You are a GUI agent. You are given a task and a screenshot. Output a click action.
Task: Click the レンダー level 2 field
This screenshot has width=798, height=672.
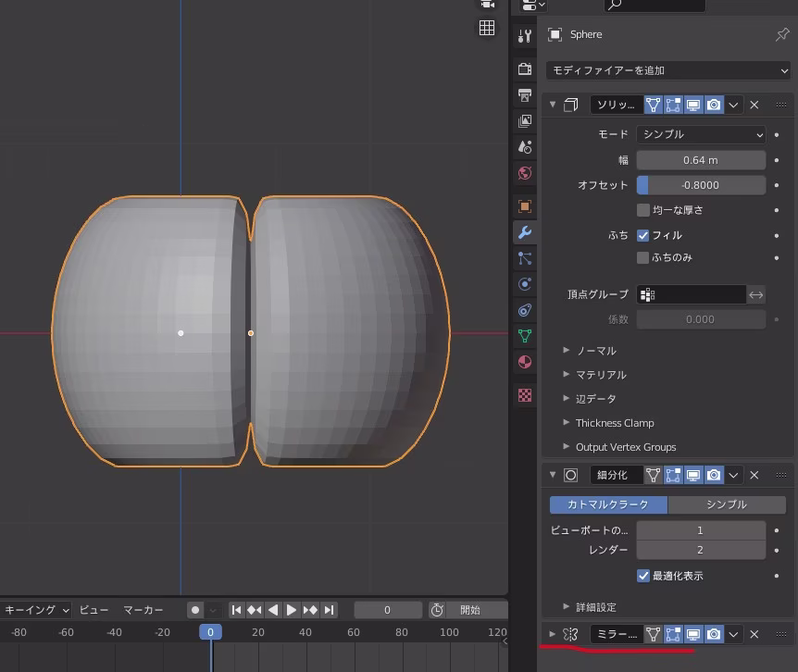click(701, 550)
